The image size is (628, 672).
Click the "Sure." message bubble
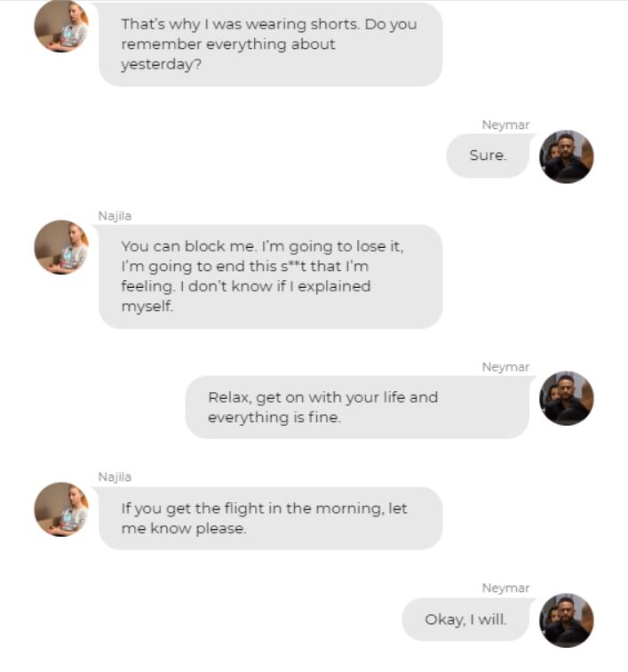pos(488,156)
